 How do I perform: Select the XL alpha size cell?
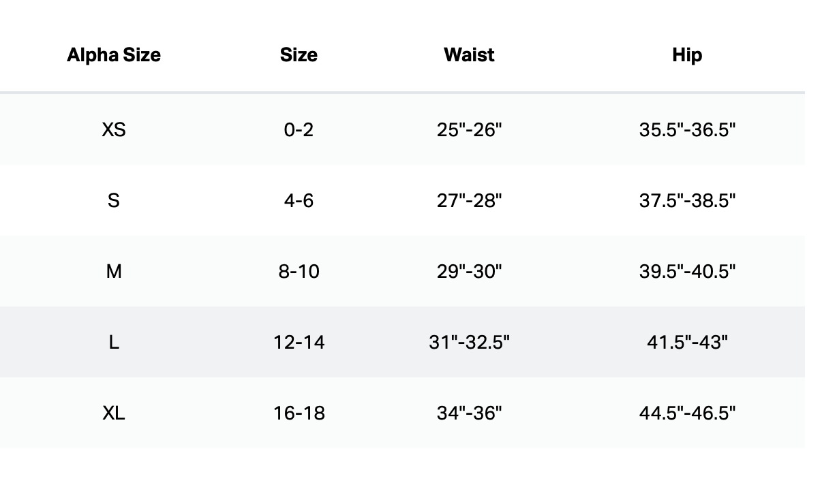[x=114, y=413]
